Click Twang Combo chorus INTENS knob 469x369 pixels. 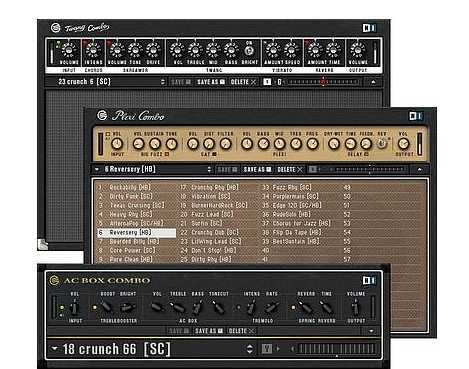coord(93,50)
